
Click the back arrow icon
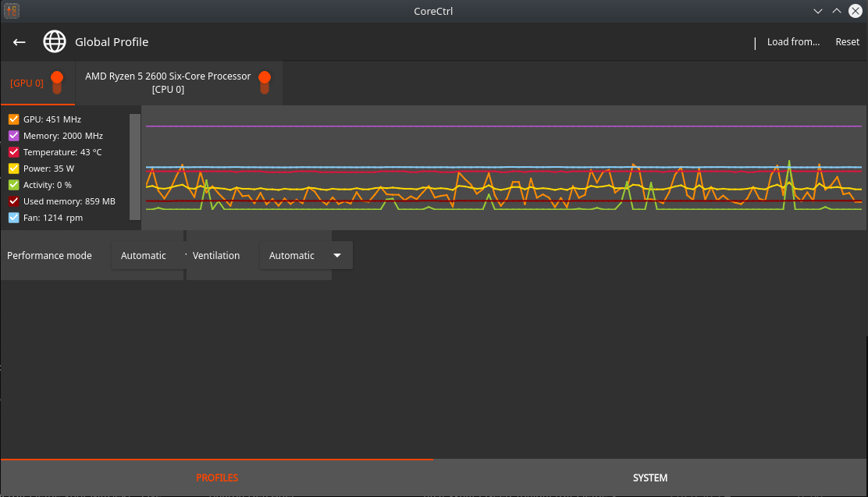click(20, 42)
